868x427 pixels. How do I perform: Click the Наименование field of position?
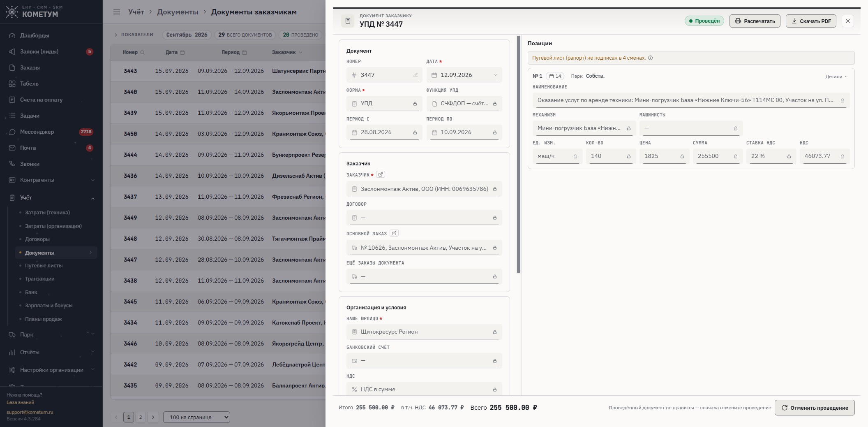coord(691,100)
